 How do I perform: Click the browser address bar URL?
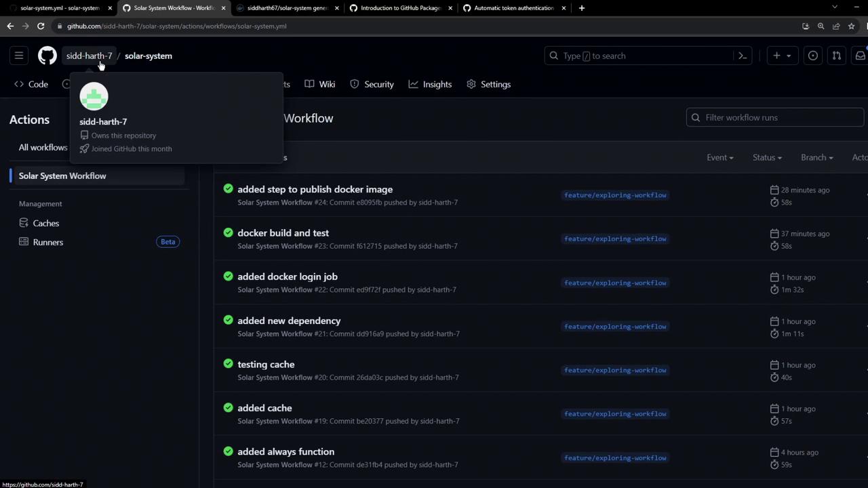[x=176, y=26]
